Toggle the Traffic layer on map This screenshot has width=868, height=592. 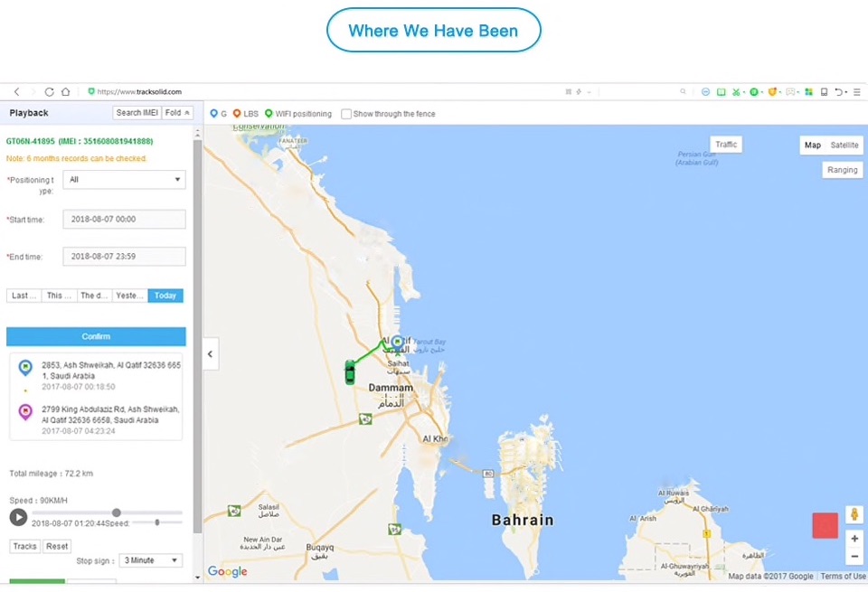726,145
